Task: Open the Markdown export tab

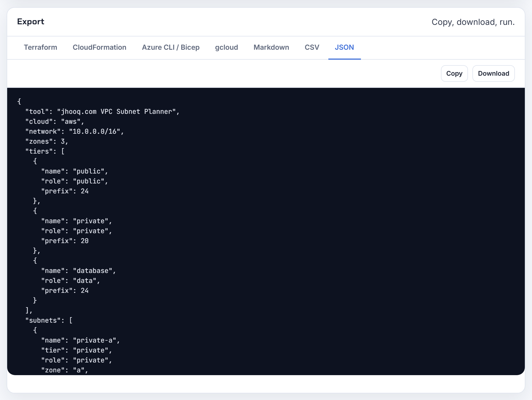Action: point(271,47)
